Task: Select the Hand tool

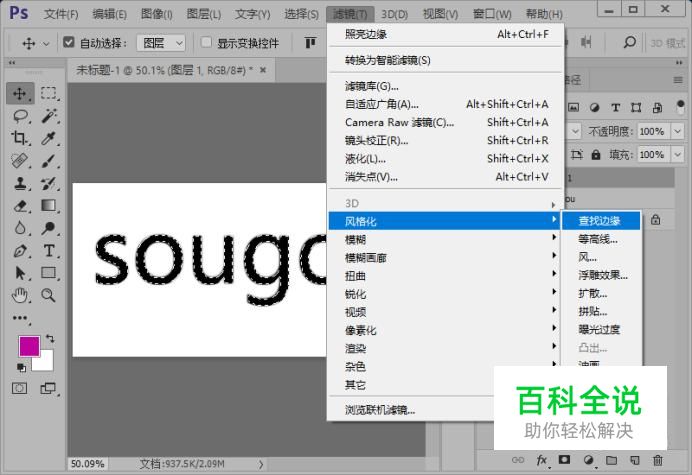Action: click(20, 295)
